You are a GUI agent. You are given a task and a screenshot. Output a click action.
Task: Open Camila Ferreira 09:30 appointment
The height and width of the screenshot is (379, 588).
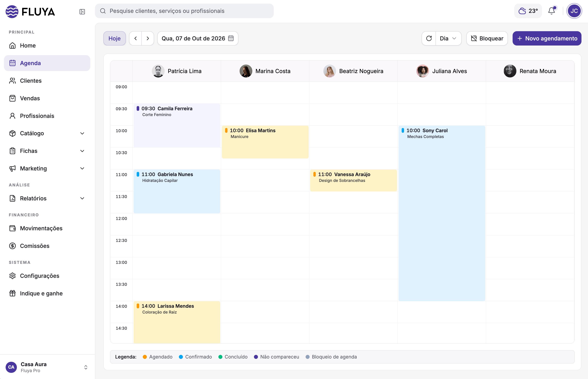pyautogui.click(x=177, y=125)
